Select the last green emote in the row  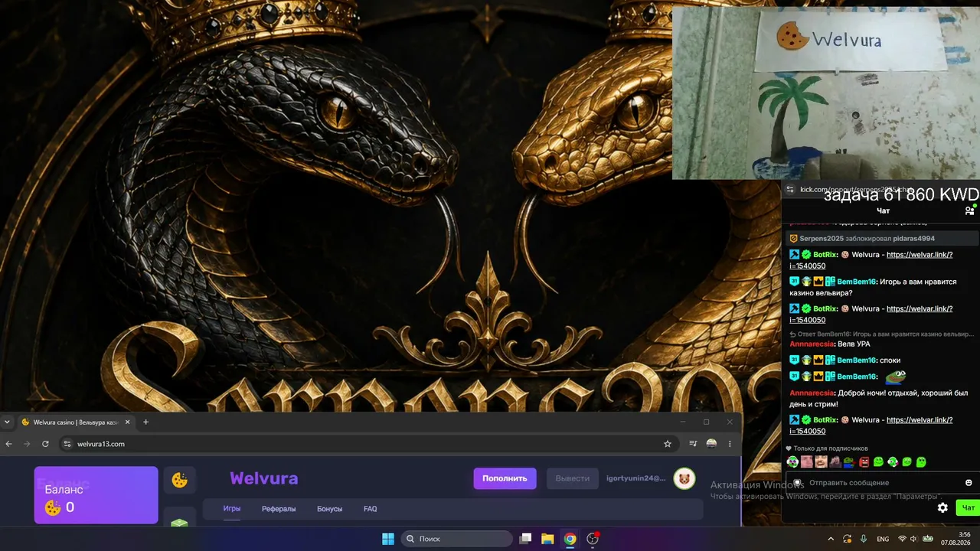pos(921,462)
